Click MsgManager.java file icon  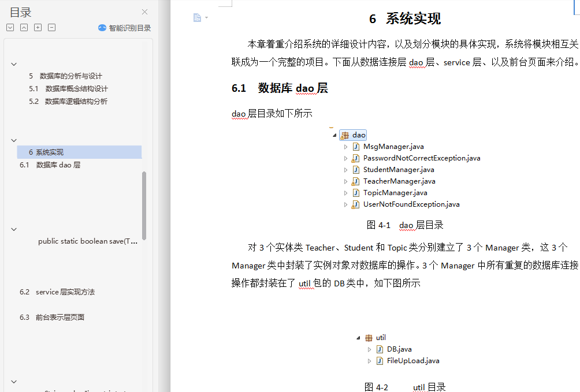pos(356,147)
